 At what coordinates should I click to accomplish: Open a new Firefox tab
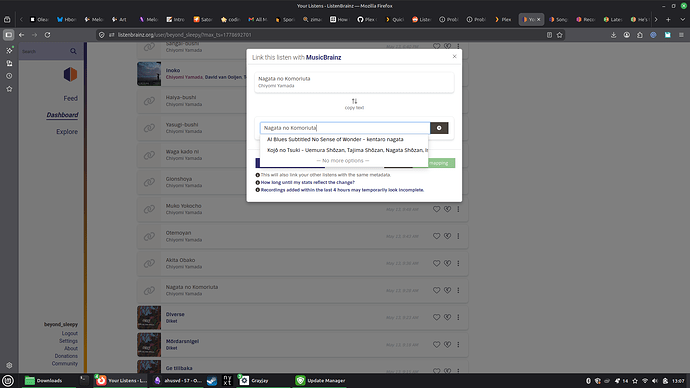(x=668, y=19)
